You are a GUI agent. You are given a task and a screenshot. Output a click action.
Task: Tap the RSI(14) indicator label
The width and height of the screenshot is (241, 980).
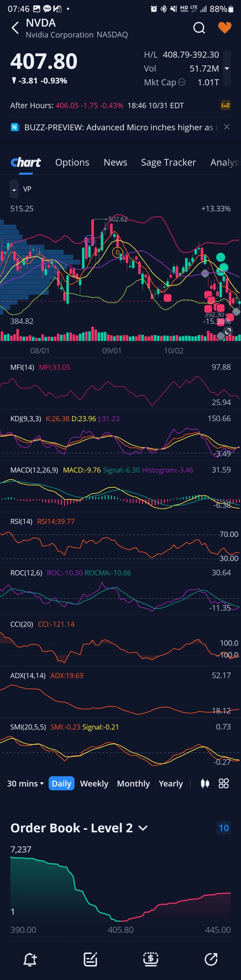click(21, 522)
